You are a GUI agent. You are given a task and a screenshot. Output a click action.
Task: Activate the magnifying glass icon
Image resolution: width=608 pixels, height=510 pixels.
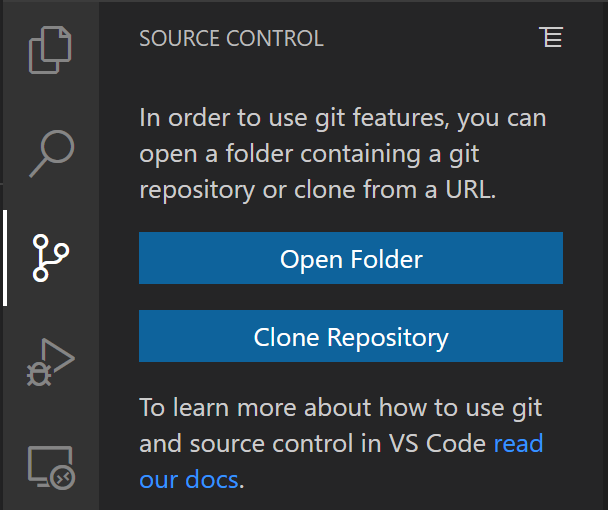click(51, 153)
